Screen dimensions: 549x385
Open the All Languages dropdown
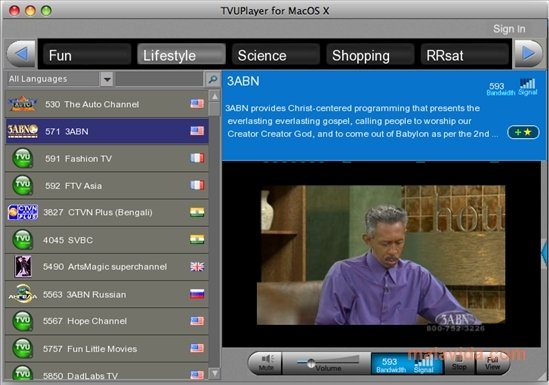tap(60, 79)
